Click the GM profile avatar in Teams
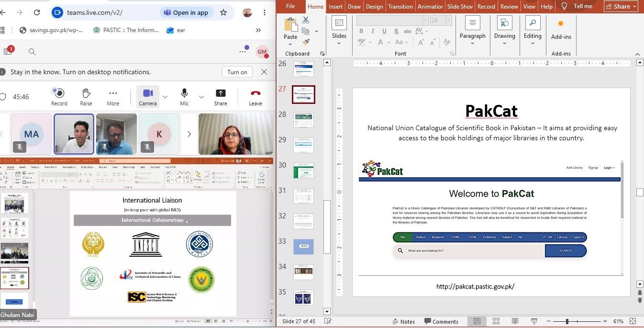 pos(262,52)
